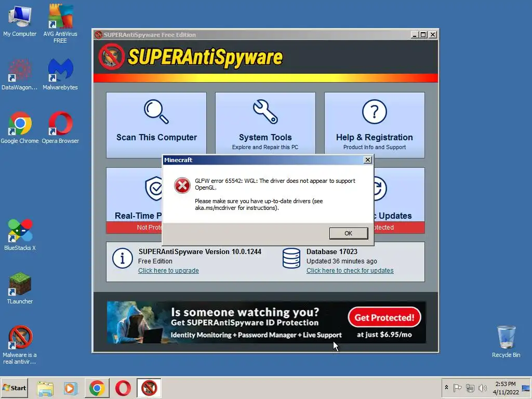Click Show Desktop button in tray
Image resolution: width=532 pixels, height=399 pixels.
(x=526, y=388)
